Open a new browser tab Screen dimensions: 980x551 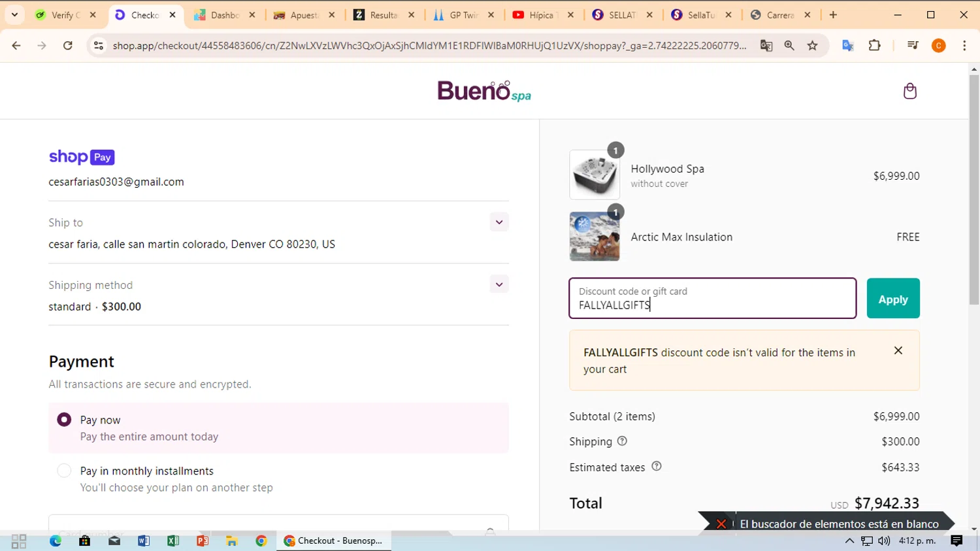point(833,14)
